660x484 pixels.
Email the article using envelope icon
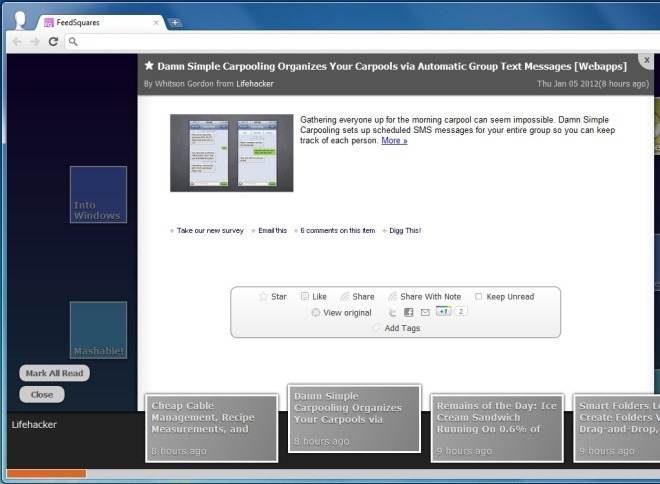point(424,313)
